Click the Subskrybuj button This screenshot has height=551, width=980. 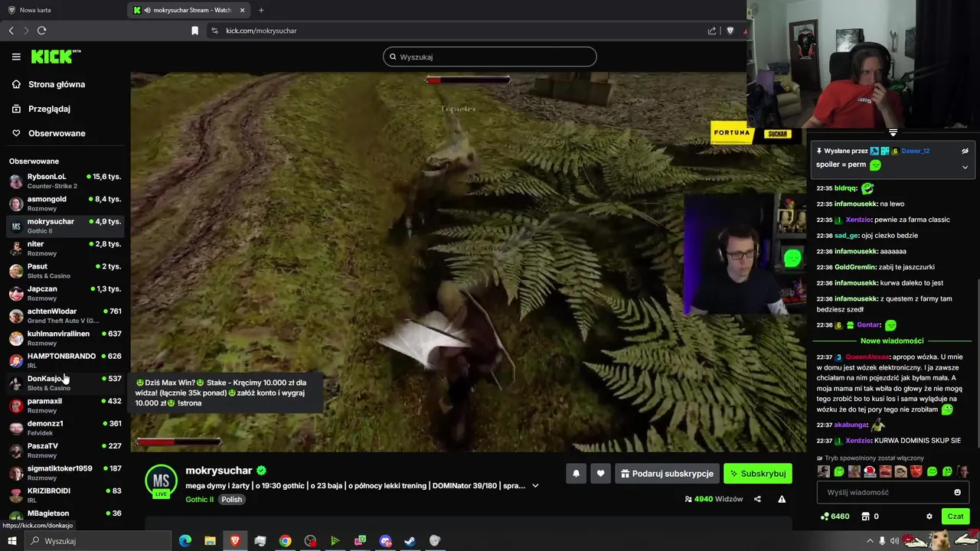[x=758, y=474]
